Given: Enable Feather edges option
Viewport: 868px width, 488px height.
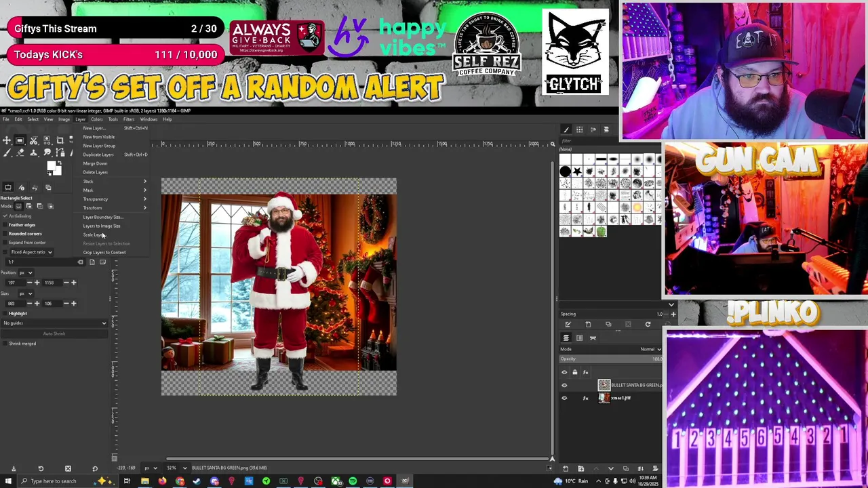Looking at the screenshot, I should [x=5, y=225].
